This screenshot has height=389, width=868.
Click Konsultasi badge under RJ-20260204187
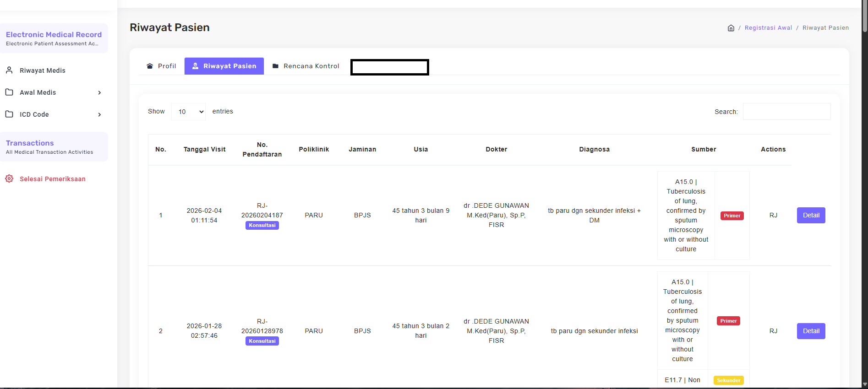(262, 225)
